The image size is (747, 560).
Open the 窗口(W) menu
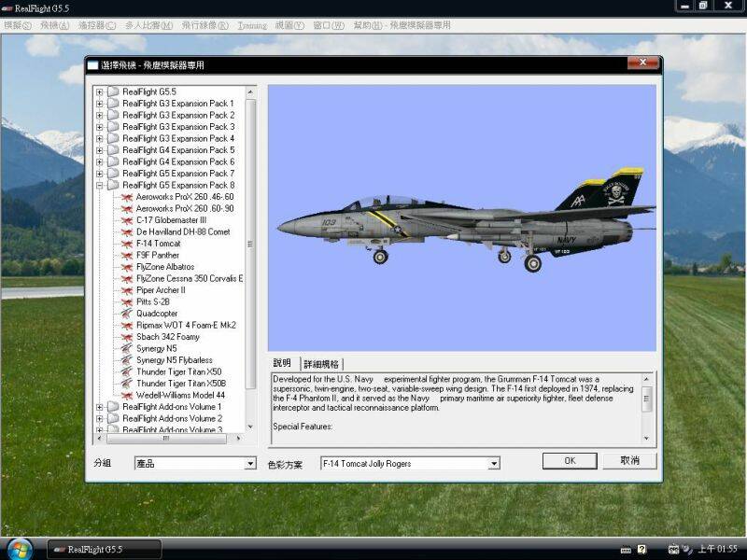point(329,26)
